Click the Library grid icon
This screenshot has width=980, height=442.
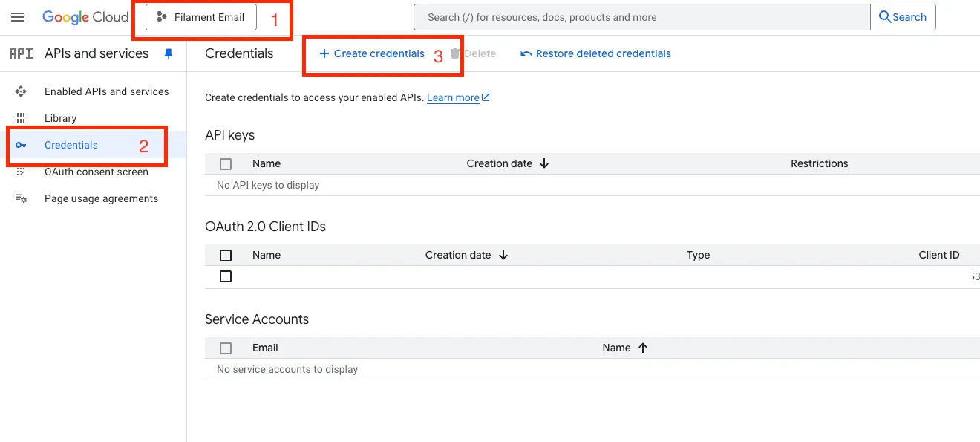pos(21,118)
